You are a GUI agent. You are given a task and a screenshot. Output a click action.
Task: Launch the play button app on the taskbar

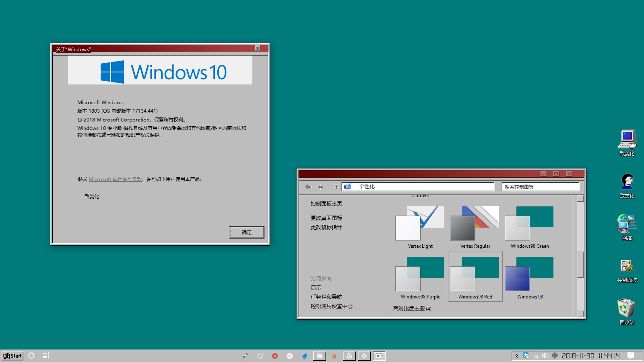(290, 356)
